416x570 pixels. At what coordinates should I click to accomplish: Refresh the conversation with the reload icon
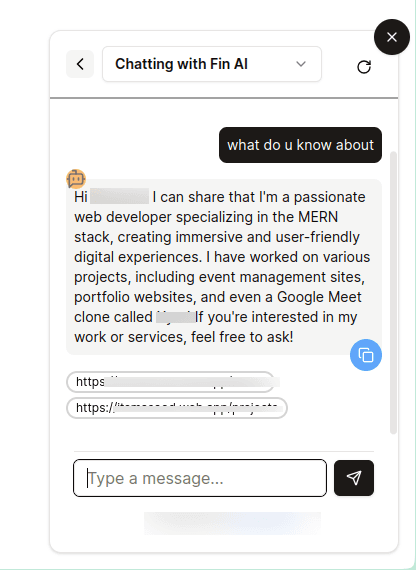click(364, 67)
